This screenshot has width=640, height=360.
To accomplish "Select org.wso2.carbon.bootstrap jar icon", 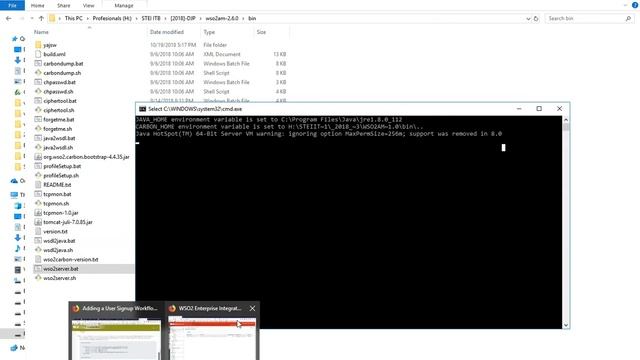I will click(38, 157).
